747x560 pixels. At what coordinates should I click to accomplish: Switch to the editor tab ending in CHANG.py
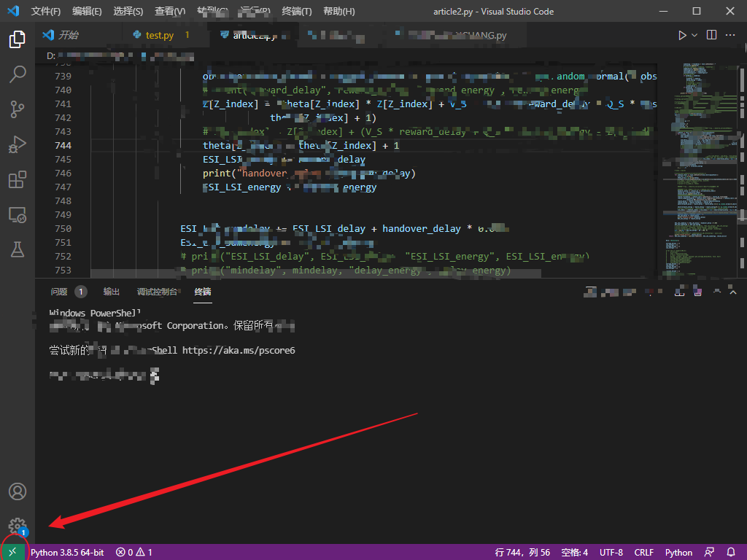[x=457, y=35]
